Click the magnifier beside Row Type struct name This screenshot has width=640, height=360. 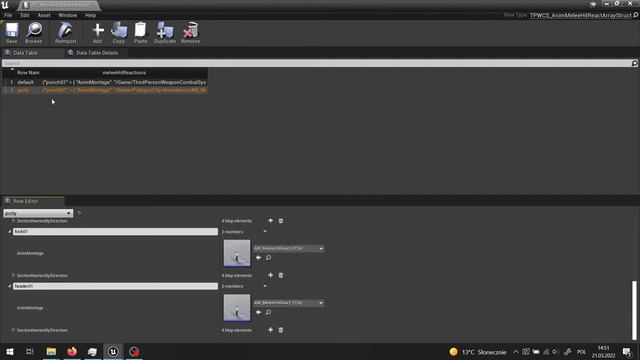[636, 15]
